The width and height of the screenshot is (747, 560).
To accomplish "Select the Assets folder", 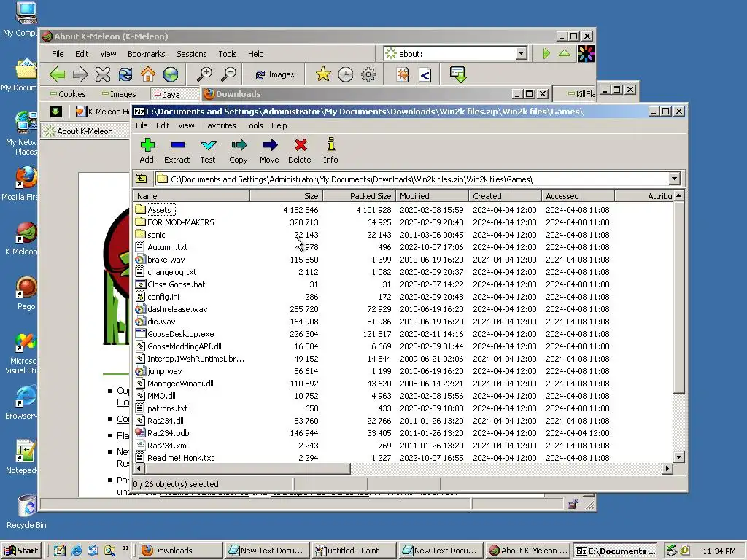I will [x=158, y=210].
